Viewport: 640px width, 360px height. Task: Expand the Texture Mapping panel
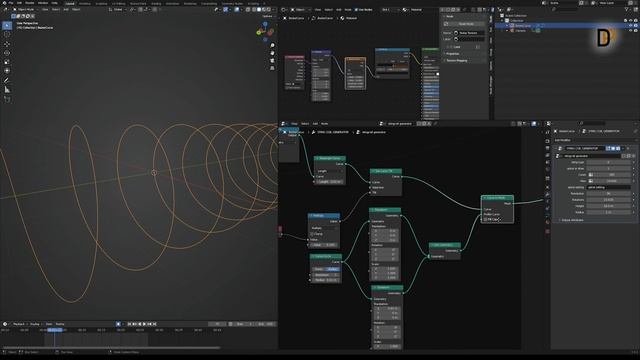(x=456, y=60)
